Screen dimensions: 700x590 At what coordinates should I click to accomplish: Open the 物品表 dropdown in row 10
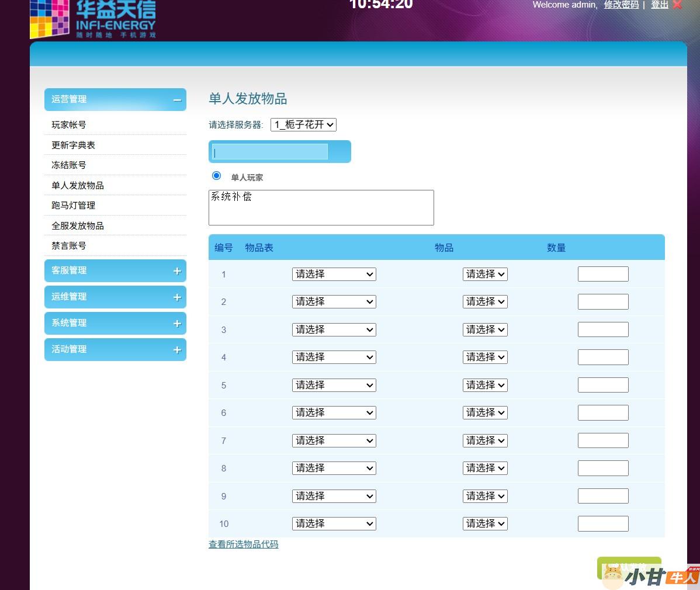[x=334, y=523]
